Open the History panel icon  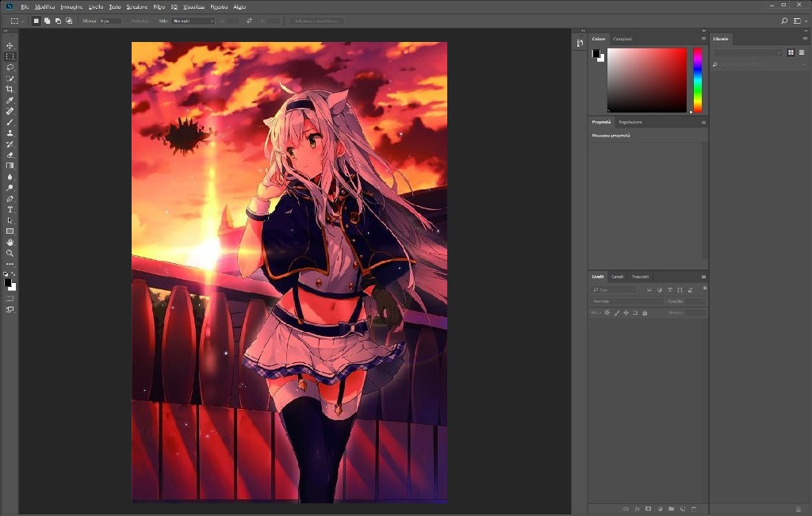click(x=580, y=43)
